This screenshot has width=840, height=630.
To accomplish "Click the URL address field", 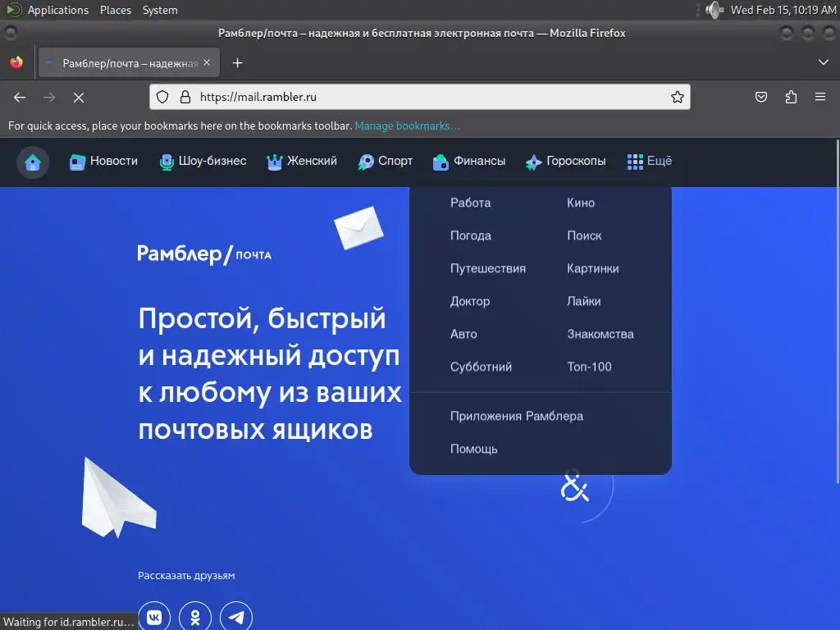I will pos(419,97).
